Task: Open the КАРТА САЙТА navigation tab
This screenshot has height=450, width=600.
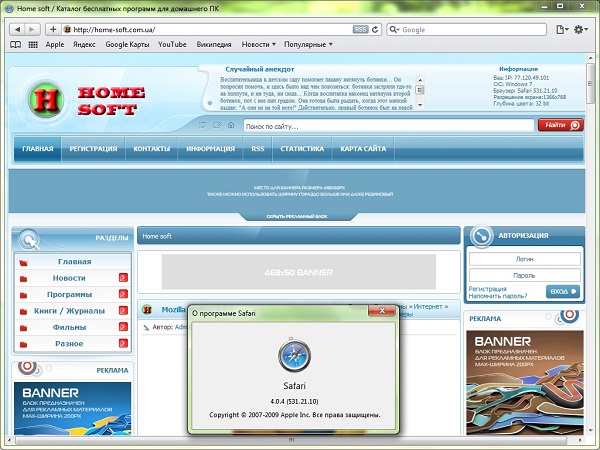Action: click(363, 149)
